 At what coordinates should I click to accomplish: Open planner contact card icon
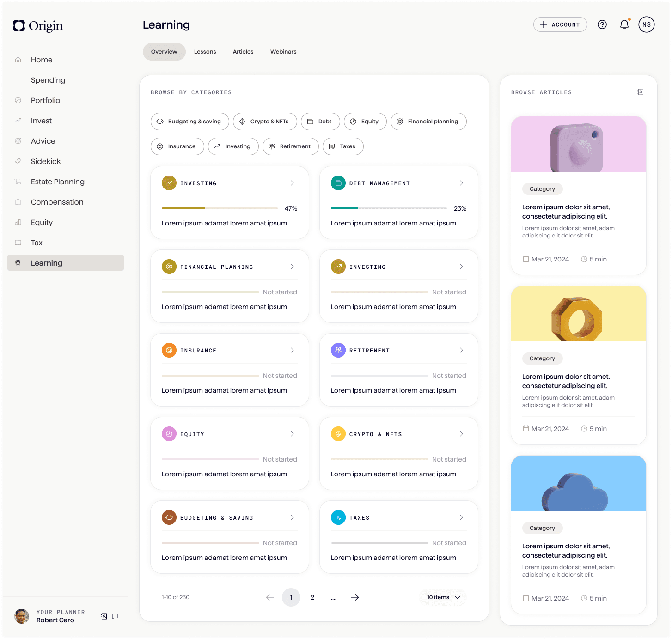coord(104,616)
